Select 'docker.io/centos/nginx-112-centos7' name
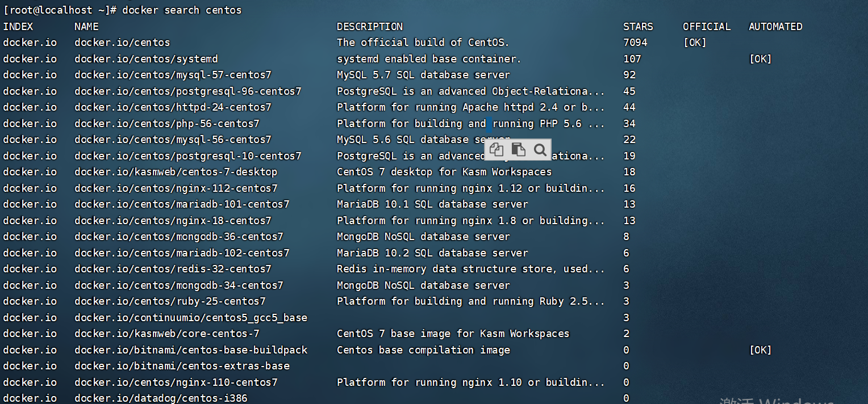This screenshot has height=404, width=868. pyautogui.click(x=176, y=188)
